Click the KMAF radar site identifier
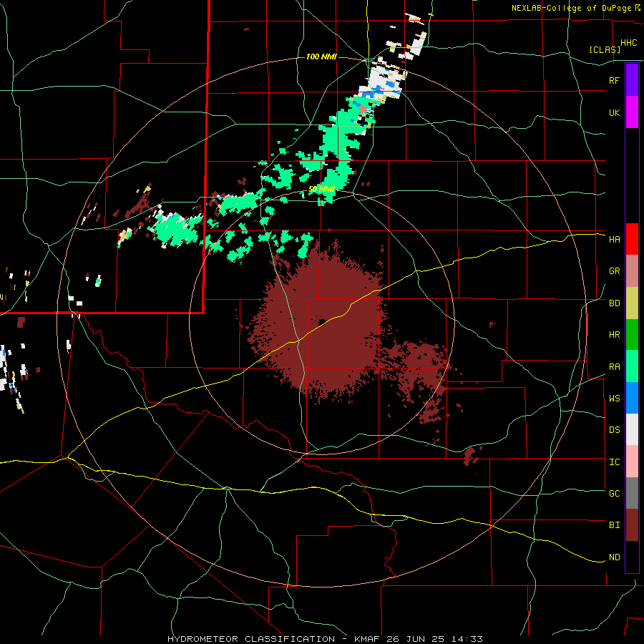 coord(366,639)
